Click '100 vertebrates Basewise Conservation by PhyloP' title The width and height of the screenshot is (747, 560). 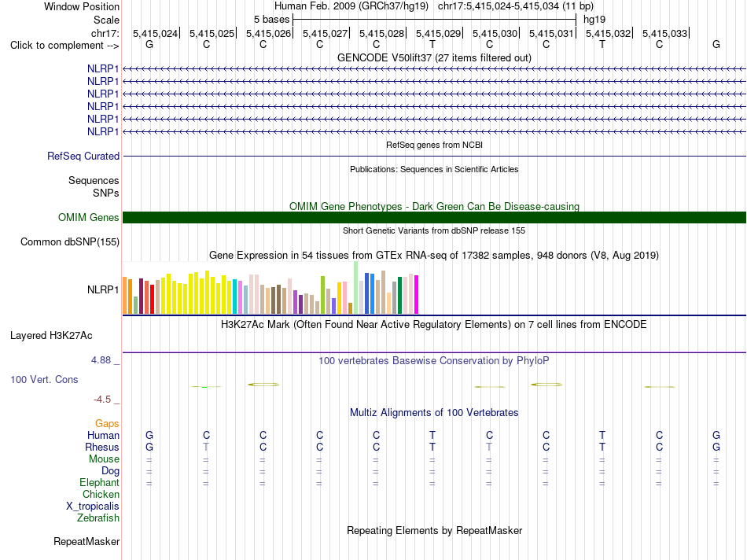pyautogui.click(x=434, y=361)
